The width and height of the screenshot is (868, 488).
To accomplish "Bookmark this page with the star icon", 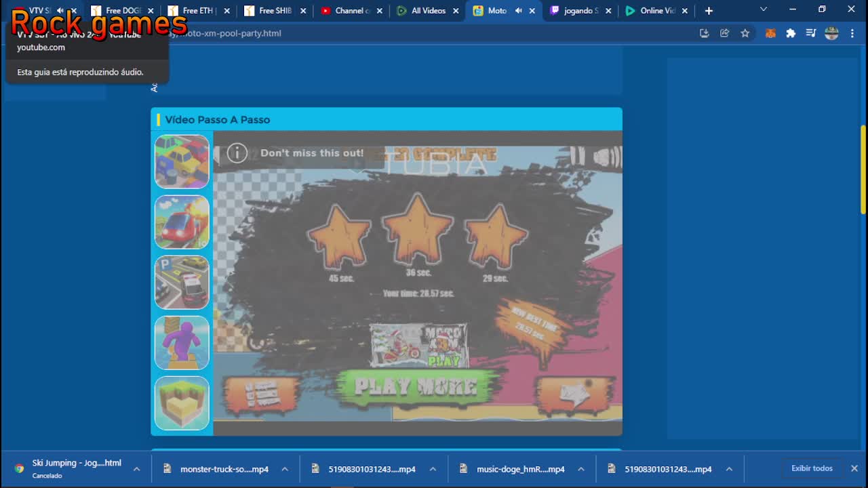I will pyautogui.click(x=745, y=33).
